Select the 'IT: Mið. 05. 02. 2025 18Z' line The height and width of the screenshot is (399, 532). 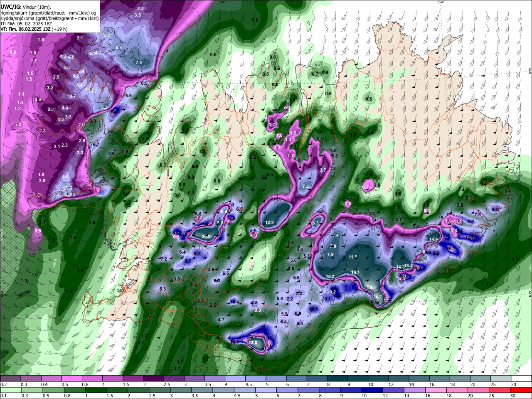pos(26,24)
